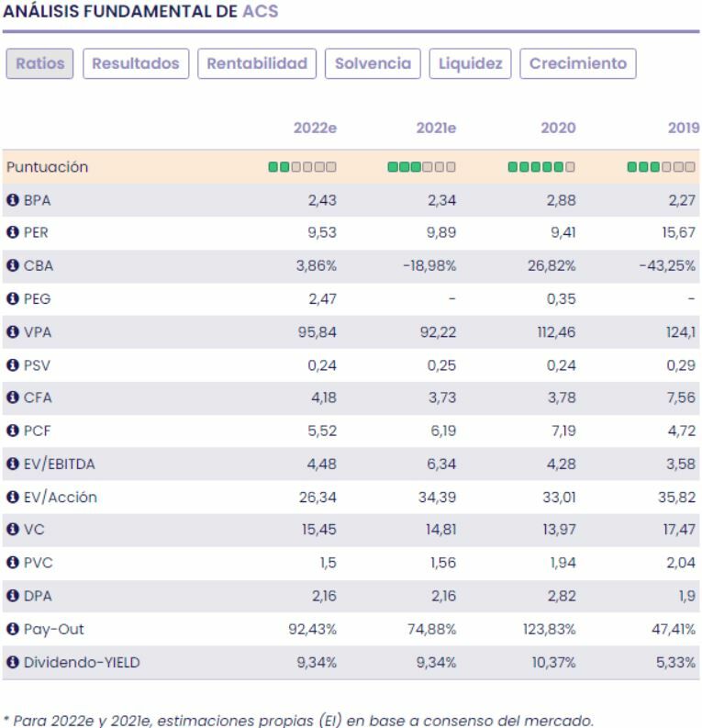Click the Dividendo-YIELD info icon
Viewport: 702px width, 728px height.
(12, 662)
